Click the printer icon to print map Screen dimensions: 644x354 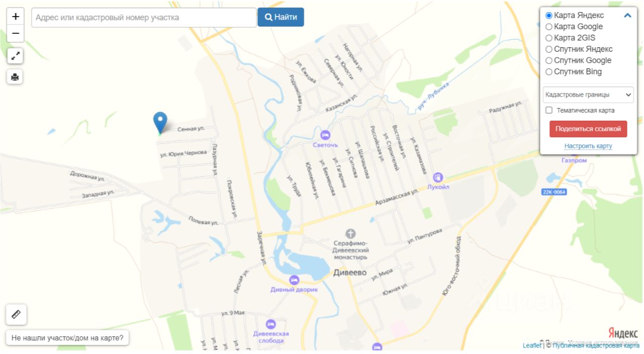coord(15,77)
